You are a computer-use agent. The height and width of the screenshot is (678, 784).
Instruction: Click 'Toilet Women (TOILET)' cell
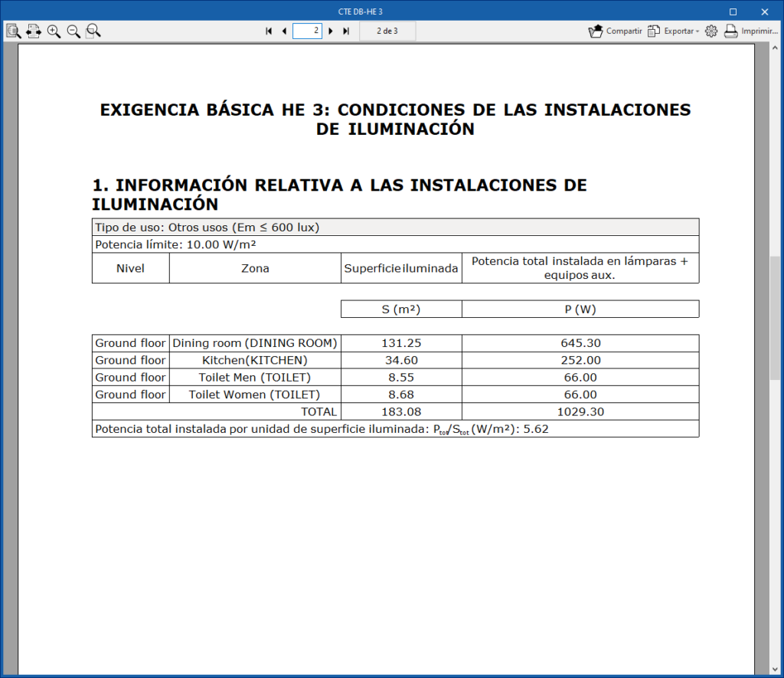[x=255, y=395]
